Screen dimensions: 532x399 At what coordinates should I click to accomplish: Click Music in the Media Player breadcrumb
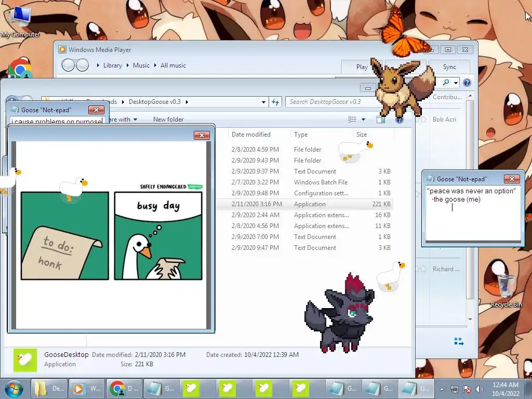pyautogui.click(x=141, y=65)
